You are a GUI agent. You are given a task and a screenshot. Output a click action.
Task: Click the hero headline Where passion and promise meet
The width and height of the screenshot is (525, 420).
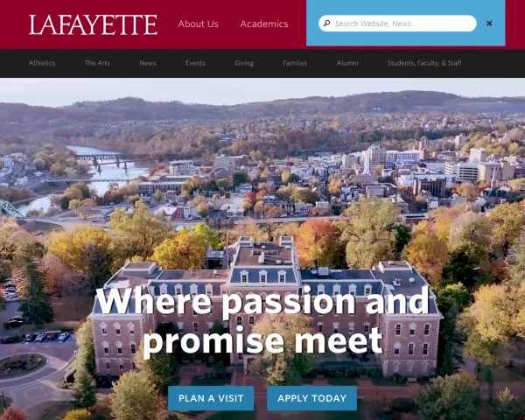coord(262,321)
